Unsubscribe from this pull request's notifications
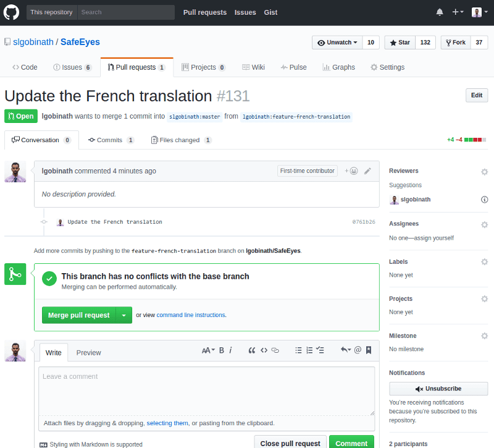 click(438, 388)
